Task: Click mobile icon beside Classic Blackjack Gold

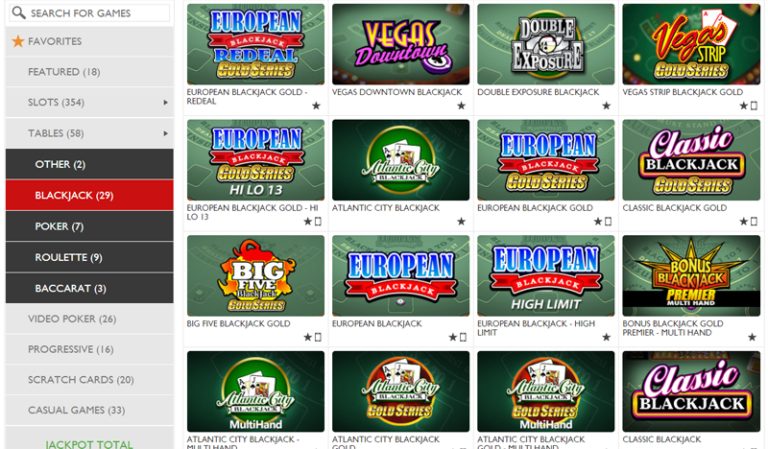Action: [x=754, y=221]
